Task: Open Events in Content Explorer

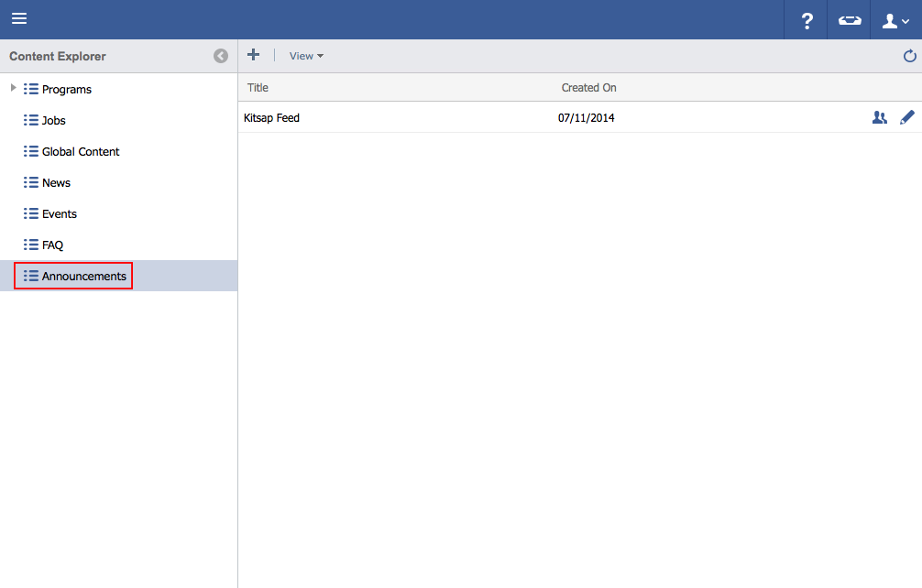Action: [x=59, y=214]
